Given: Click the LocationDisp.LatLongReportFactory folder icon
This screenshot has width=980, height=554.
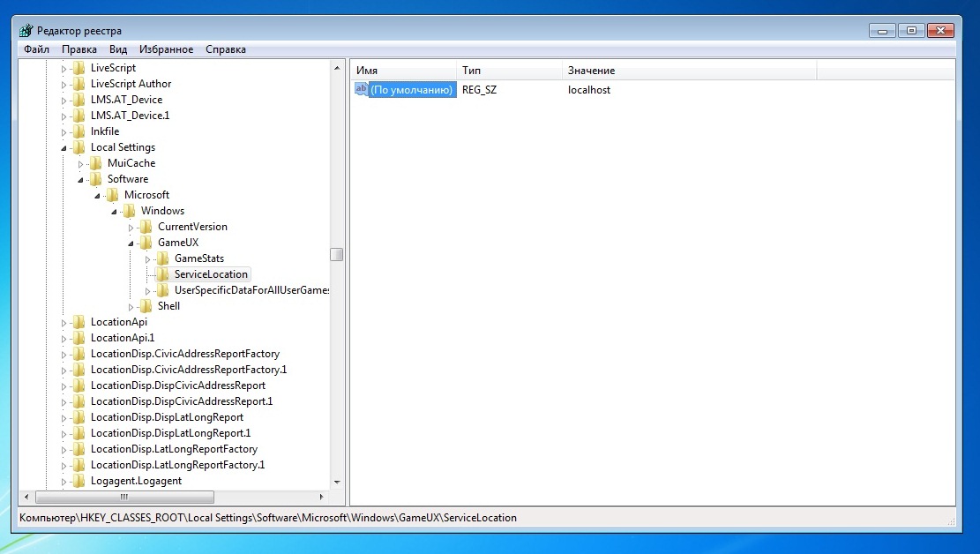Looking at the screenshot, I should (x=79, y=449).
